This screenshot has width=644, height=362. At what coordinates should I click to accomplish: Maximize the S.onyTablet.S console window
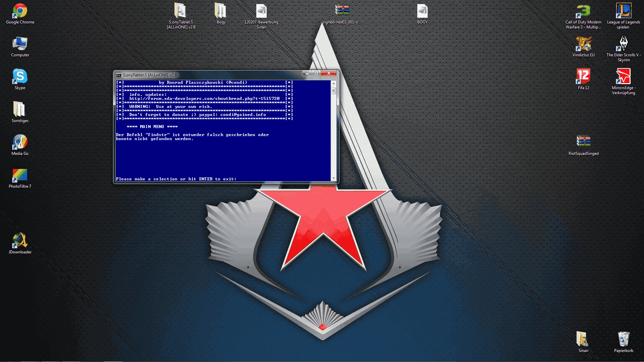click(x=316, y=73)
